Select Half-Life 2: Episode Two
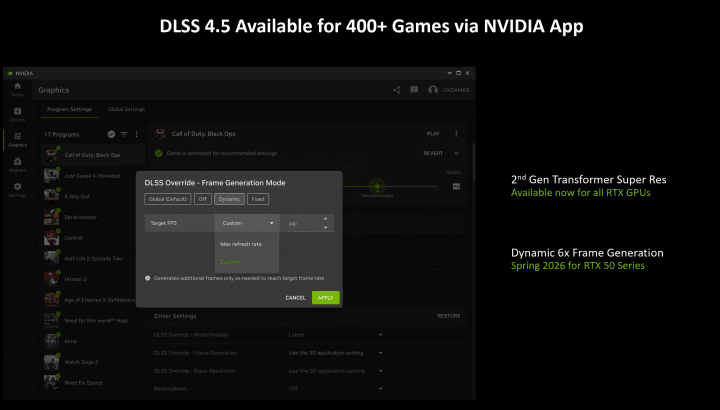The width and height of the screenshot is (720, 410). tap(93, 258)
